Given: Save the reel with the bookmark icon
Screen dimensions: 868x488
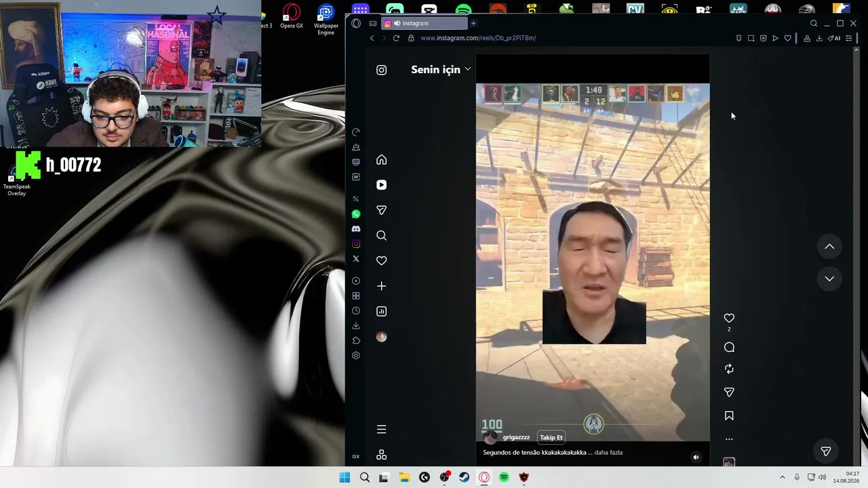Looking at the screenshot, I should click(729, 415).
